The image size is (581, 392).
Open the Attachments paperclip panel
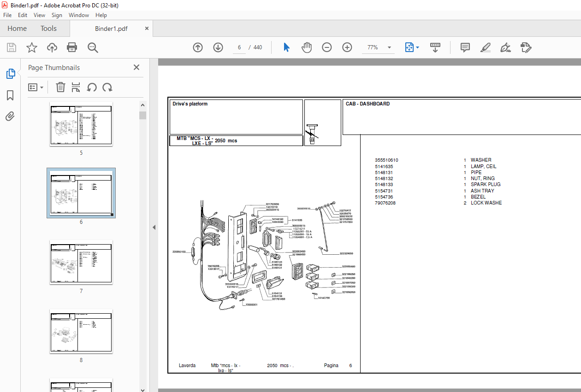[x=10, y=117]
